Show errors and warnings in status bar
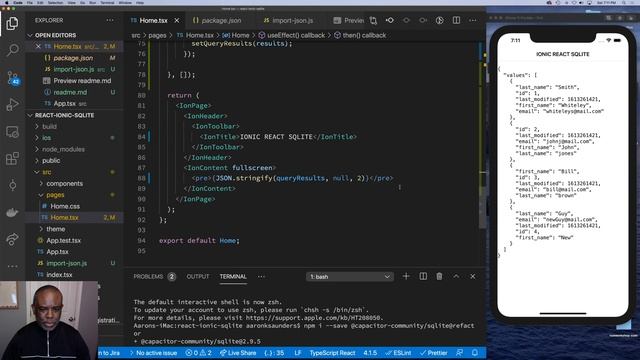This screenshot has width=640, height=360. 198,353
